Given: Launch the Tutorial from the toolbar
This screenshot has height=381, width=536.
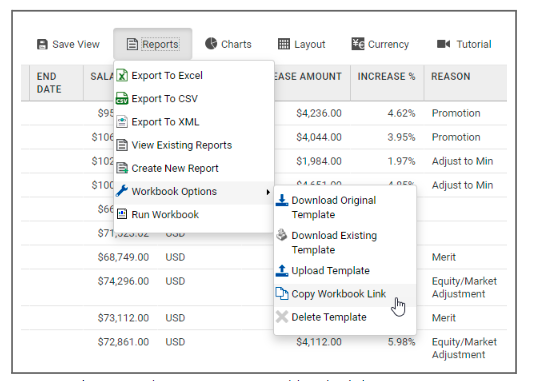Looking at the screenshot, I should [464, 44].
